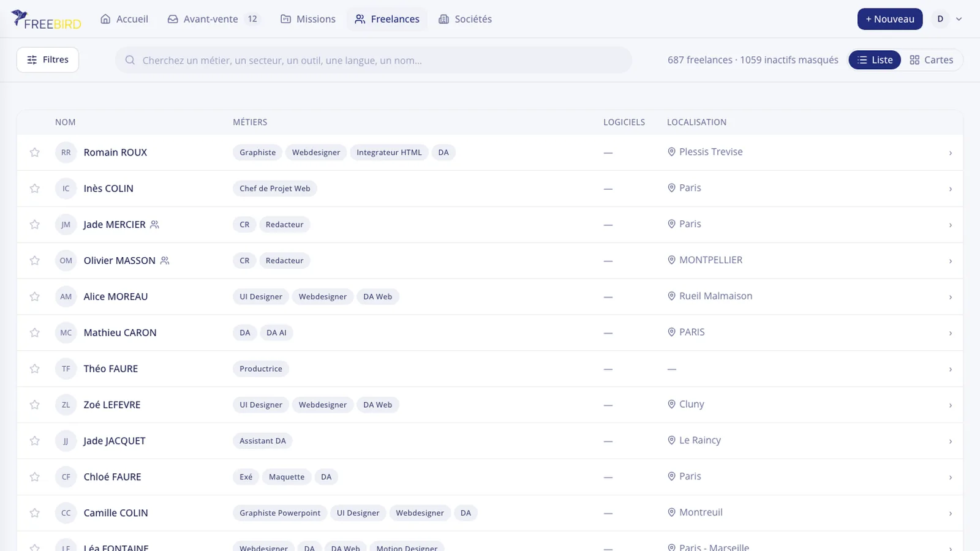Screen dimensions: 980x551
Task: Click JM avatar of Jade MERCIER
Action: pyautogui.click(x=66, y=225)
